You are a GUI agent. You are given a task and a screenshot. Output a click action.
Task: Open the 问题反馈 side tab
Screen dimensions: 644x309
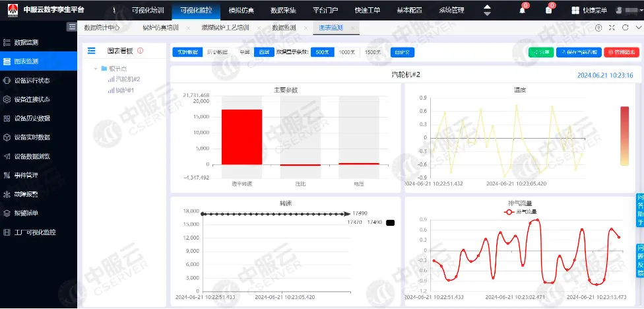click(x=640, y=260)
